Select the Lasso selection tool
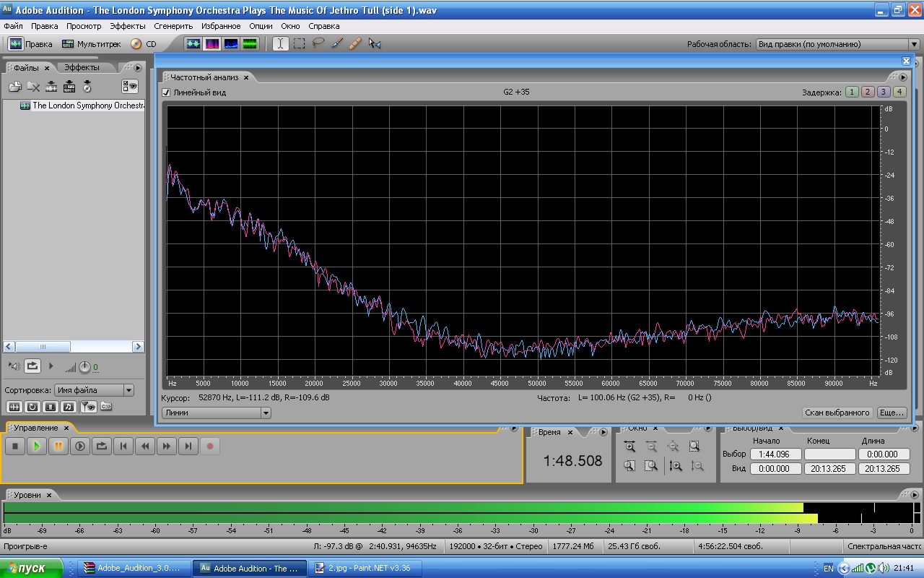924x578 pixels. pos(318,43)
